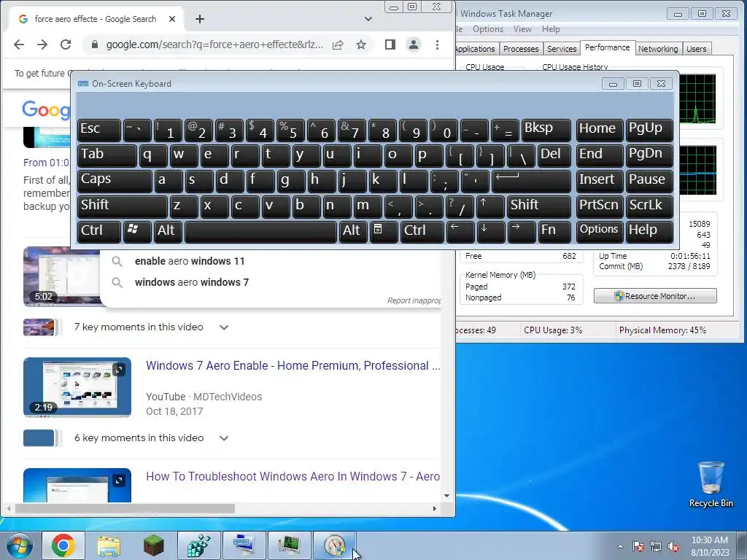Toggle the right Ctrl key
Image resolution: width=747 pixels, height=560 pixels.
pyautogui.click(x=422, y=231)
